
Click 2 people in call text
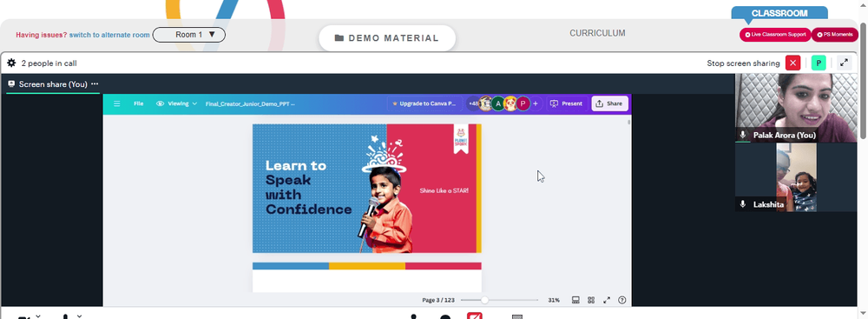pyautogui.click(x=49, y=63)
